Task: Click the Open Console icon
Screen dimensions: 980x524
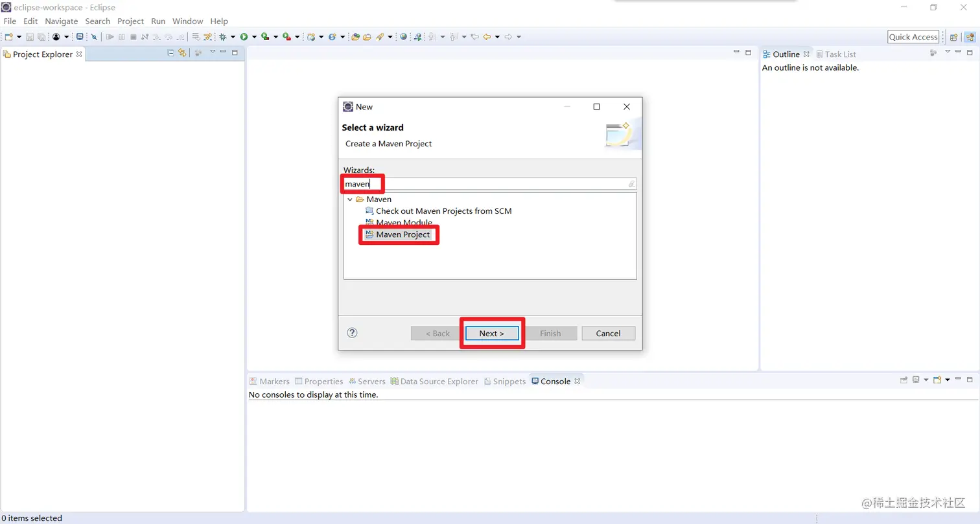Action: (937, 380)
